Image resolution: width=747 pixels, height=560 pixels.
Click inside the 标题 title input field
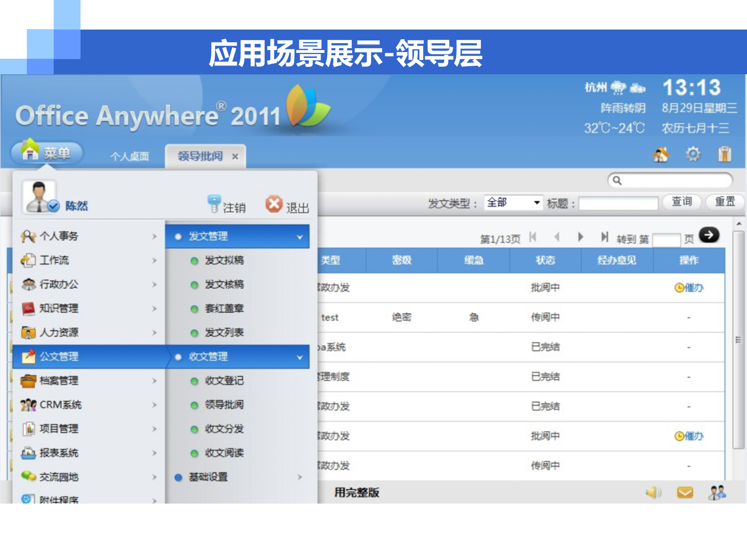pyautogui.click(x=619, y=202)
